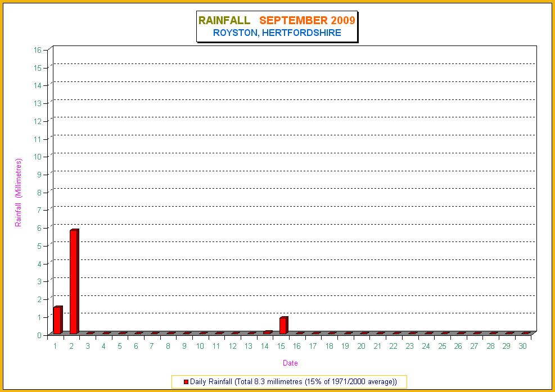Click the x-axis date label 5
This screenshot has height=392, width=555.
[x=120, y=347]
